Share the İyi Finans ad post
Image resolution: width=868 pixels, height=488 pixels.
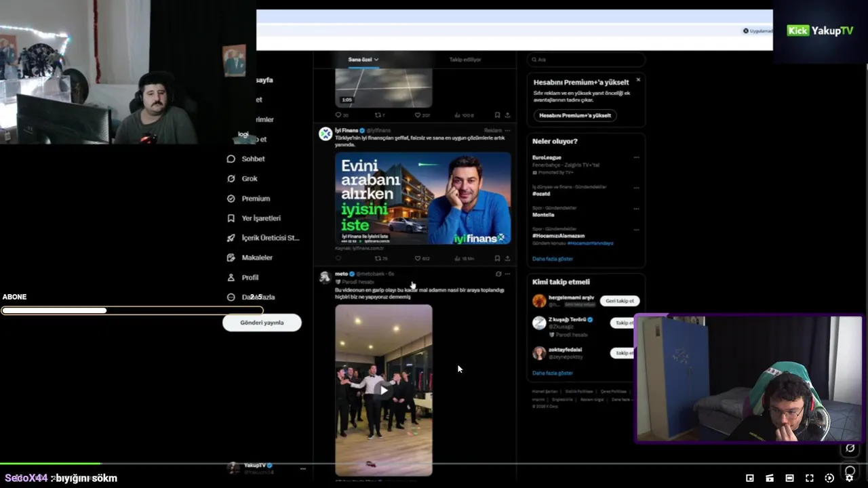pos(507,258)
